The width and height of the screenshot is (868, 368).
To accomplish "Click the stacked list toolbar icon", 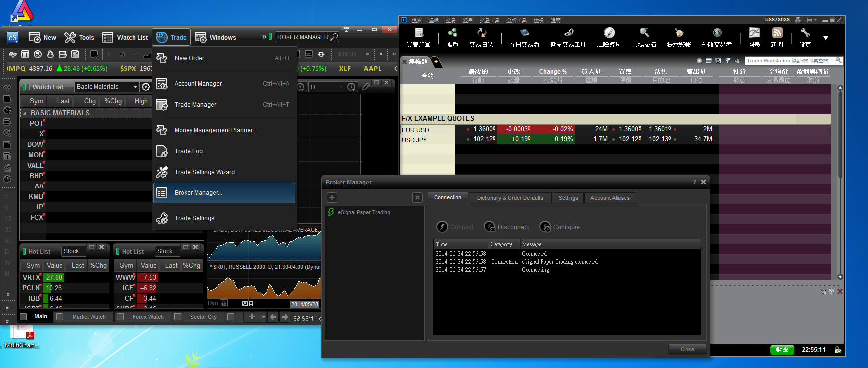I will click(63, 54).
